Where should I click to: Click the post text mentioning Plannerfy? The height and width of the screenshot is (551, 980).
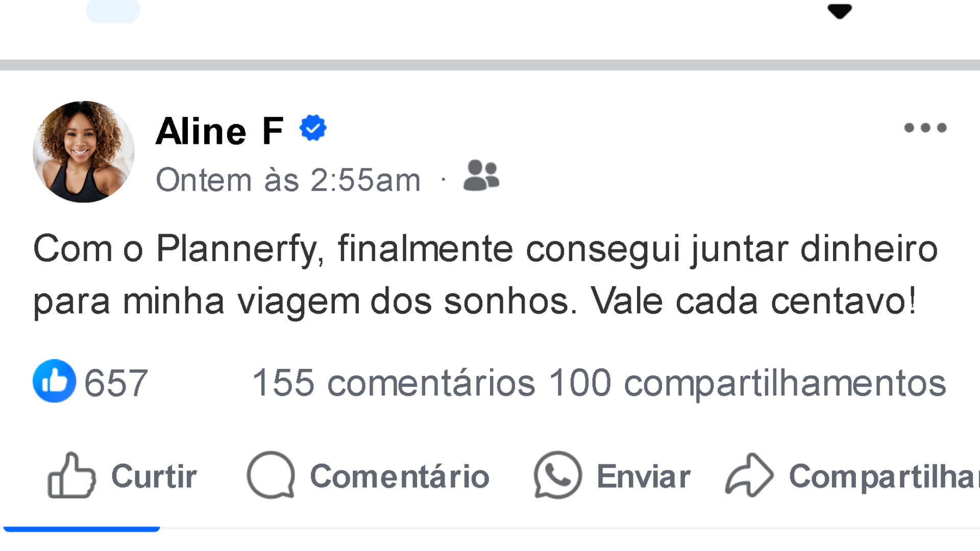485,274
